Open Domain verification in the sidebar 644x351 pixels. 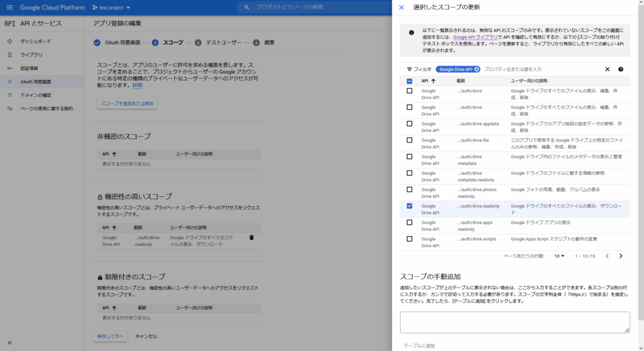click(36, 95)
